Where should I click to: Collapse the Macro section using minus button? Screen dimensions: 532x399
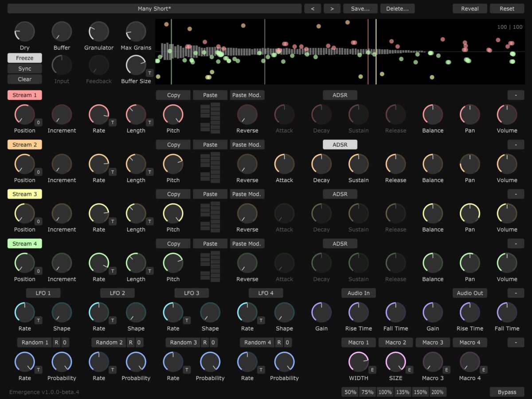(516, 342)
